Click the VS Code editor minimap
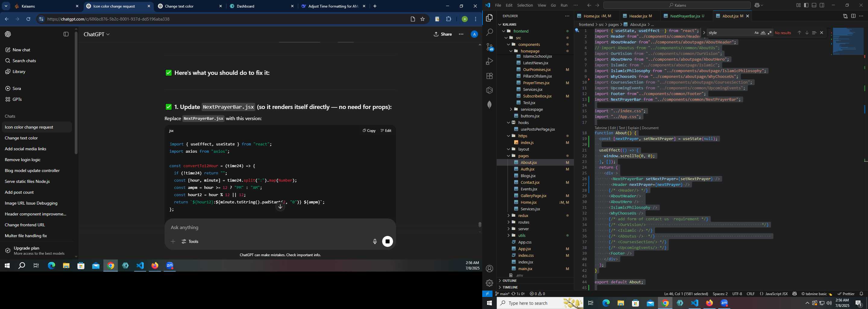 pyautogui.click(x=848, y=42)
